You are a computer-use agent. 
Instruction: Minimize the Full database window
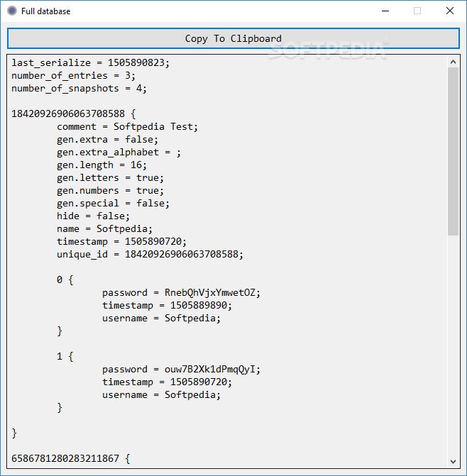click(x=385, y=11)
